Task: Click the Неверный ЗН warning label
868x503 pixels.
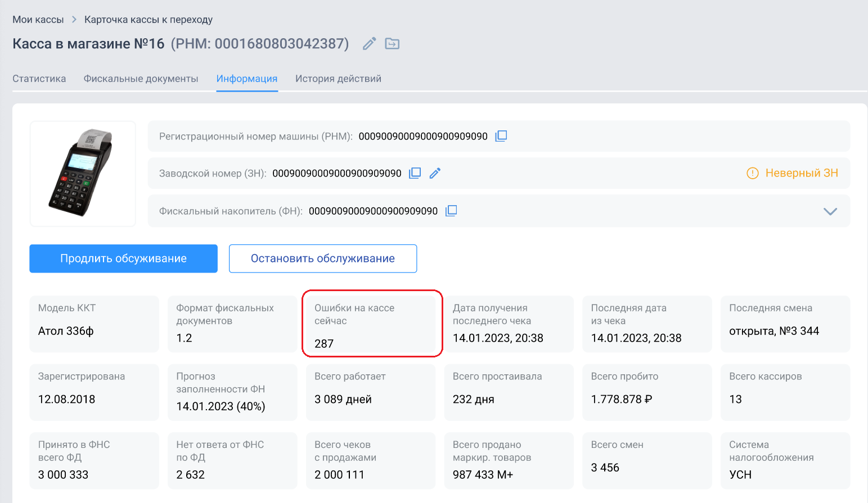Action: (x=802, y=173)
